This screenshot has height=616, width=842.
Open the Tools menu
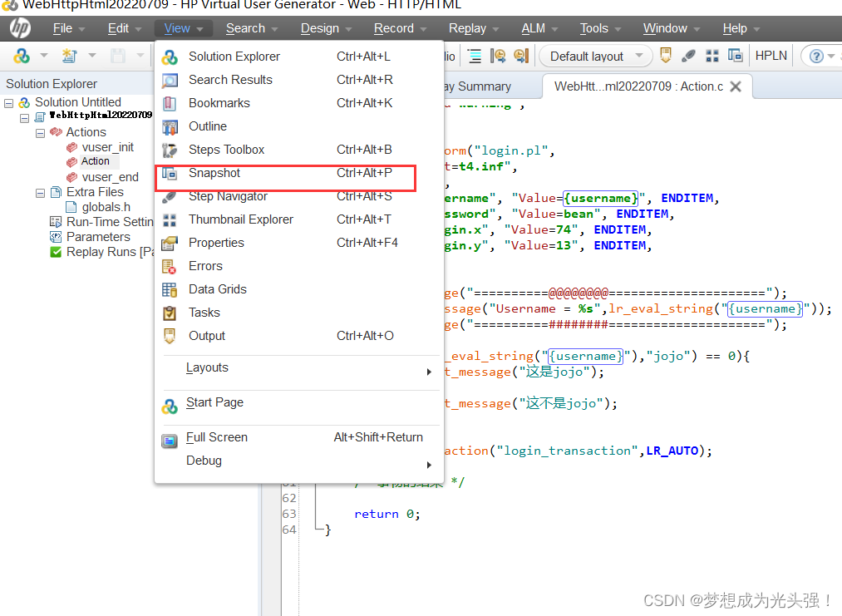click(x=600, y=28)
